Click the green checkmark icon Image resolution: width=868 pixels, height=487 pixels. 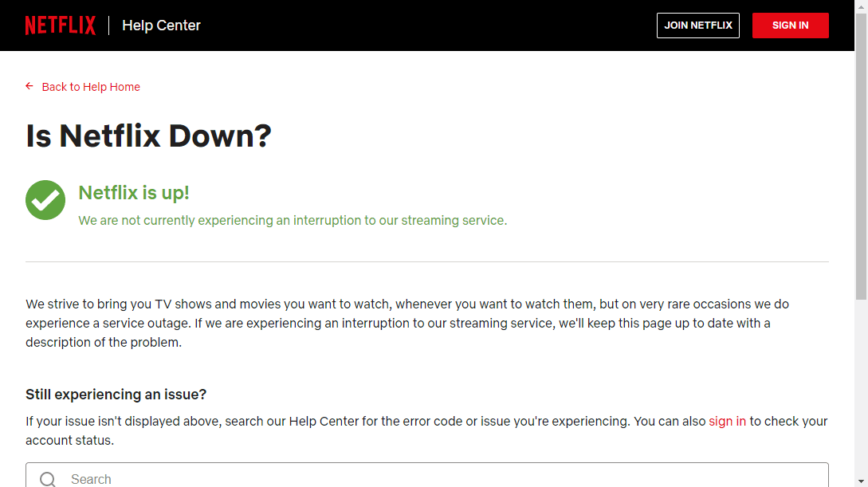tap(45, 200)
